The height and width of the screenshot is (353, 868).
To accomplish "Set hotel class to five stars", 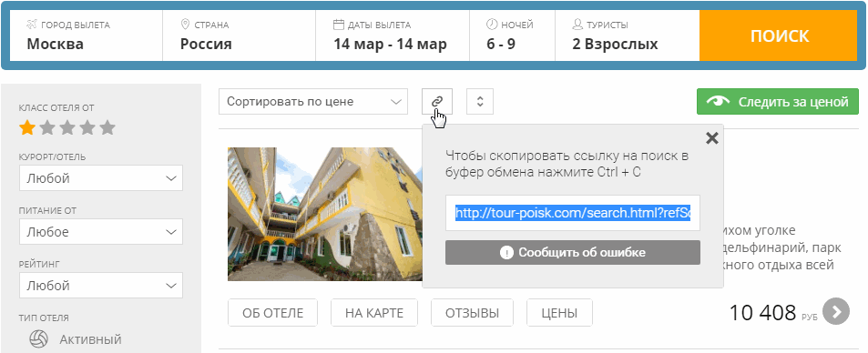I will (x=107, y=128).
